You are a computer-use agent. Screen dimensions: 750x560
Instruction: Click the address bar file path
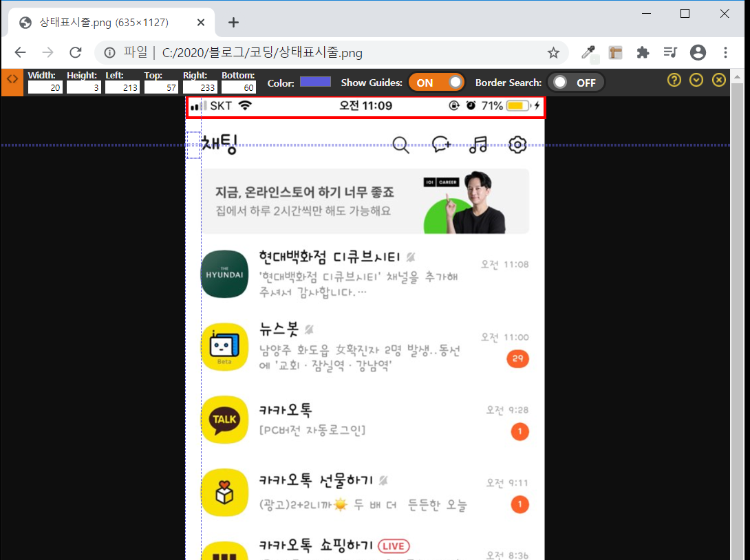pos(262,52)
